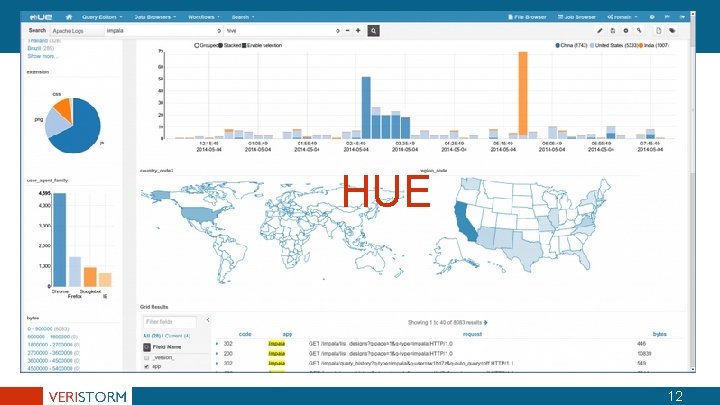Open the Search menu in navbar
The height and width of the screenshot is (405, 720).
tap(242, 17)
